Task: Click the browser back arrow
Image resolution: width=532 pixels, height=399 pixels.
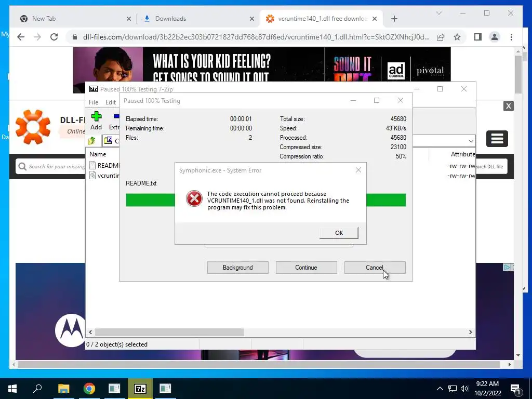Action: [x=21, y=37]
